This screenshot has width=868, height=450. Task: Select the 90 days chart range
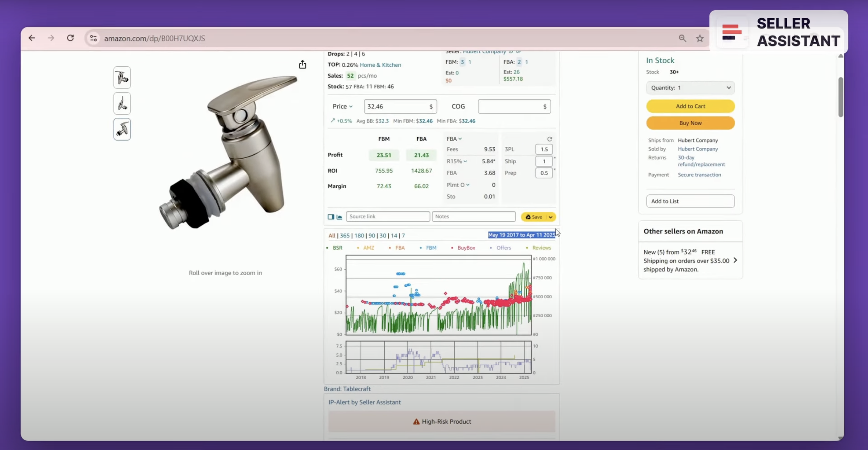pos(371,235)
